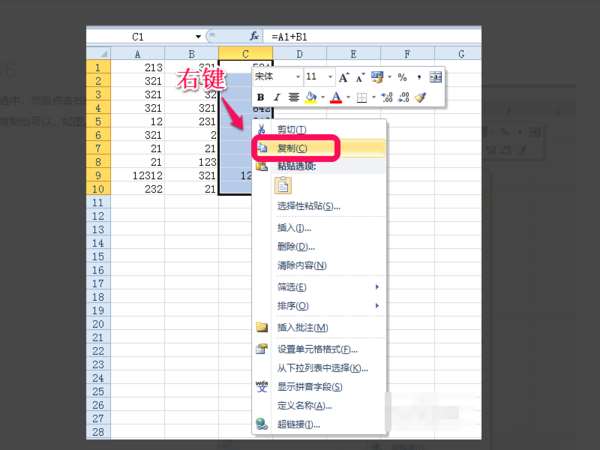This screenshot has height=450, width=600.
Task: Select row 15 header
Action: (98, 256)
